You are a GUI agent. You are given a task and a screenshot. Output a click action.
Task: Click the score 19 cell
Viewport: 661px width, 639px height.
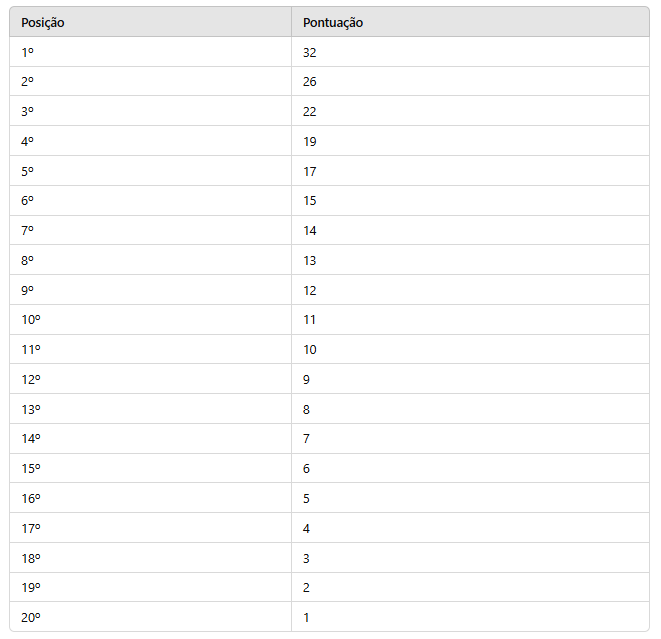[x=310, y=142]
